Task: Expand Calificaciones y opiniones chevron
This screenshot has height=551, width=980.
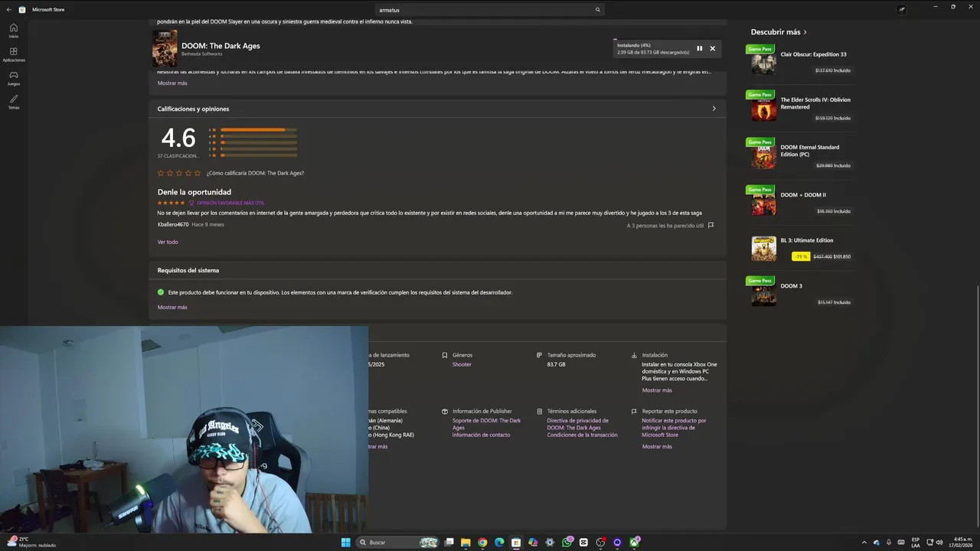Action: [714, 109]
